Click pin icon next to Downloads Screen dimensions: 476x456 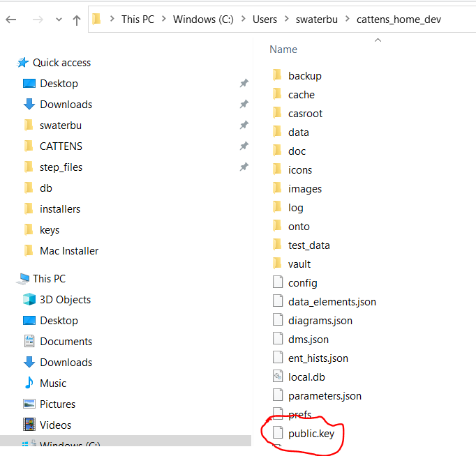tap(244, 104)
